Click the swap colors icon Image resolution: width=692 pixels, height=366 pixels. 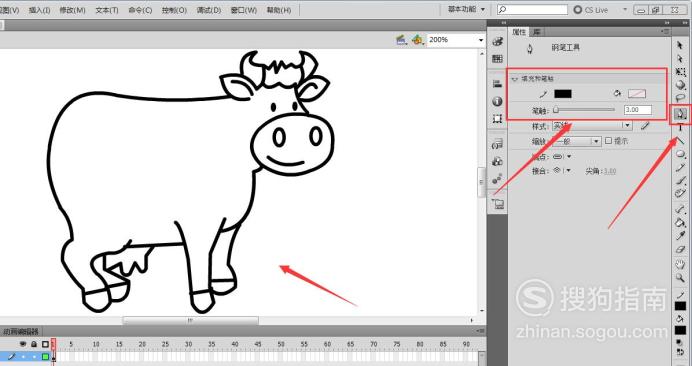coord(680,352)
